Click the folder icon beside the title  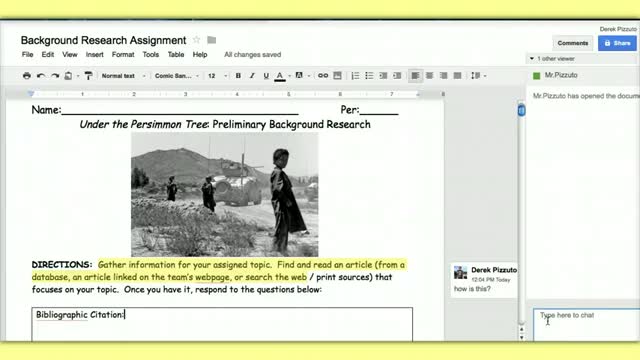coord(211,40)
